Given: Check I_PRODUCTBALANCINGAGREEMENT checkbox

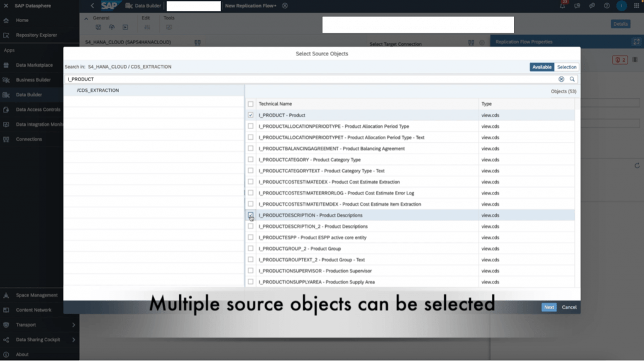Looking at the screenshot, I should pos(250,149).
